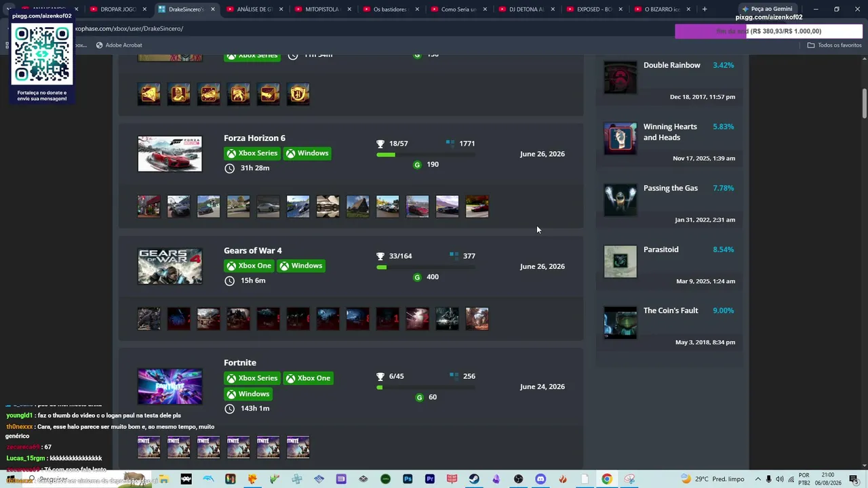Viewport: 868px width, 488px height.
Task: Open last red car achievement in Forza Horizon 6 row
Action: pyautogui.click(x=477, y=206)
